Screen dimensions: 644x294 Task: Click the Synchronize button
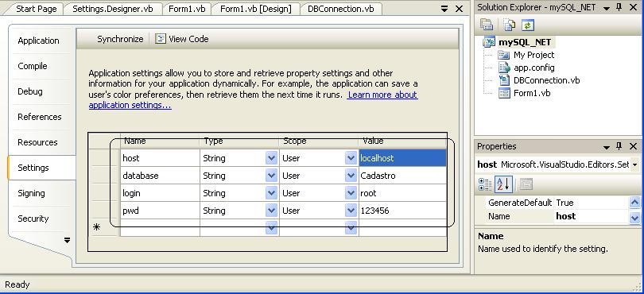(120, 39)
